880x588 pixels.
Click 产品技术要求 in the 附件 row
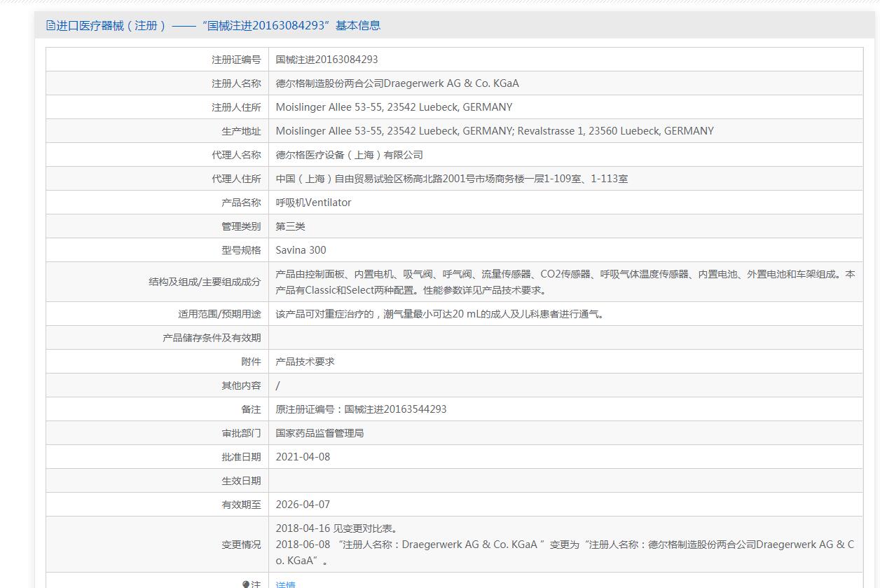305,362
